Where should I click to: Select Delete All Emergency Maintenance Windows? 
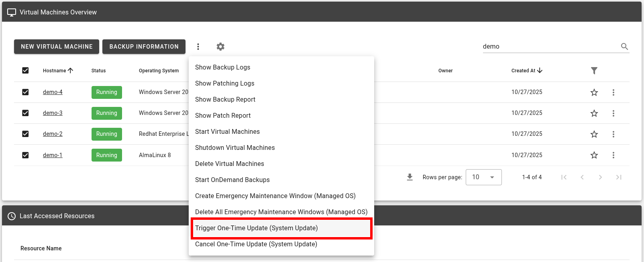[x=281, y=212]
